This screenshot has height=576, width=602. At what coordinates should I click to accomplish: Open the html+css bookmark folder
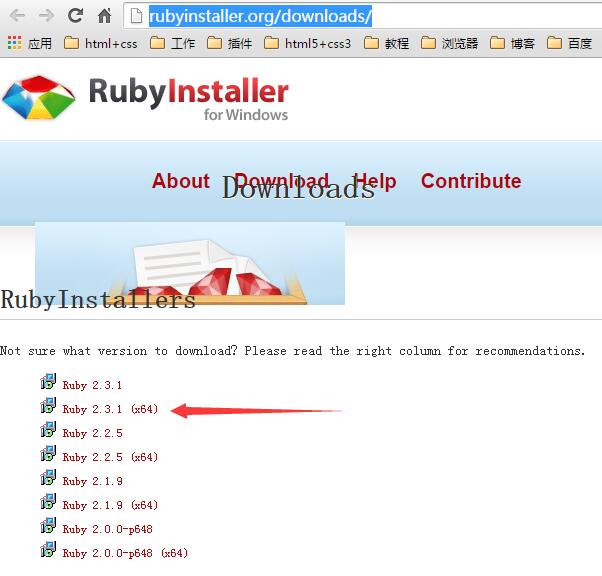click(x=101, y=43)
